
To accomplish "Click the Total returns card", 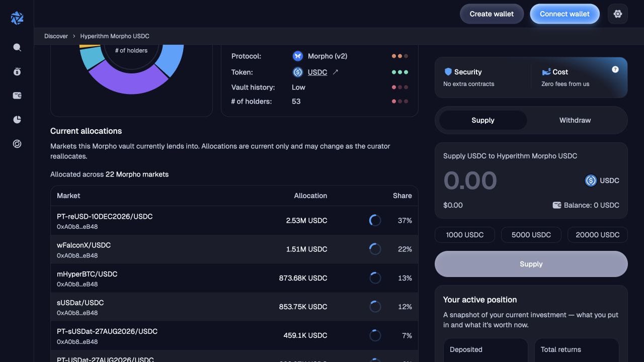I will click(x=577, y=350).
